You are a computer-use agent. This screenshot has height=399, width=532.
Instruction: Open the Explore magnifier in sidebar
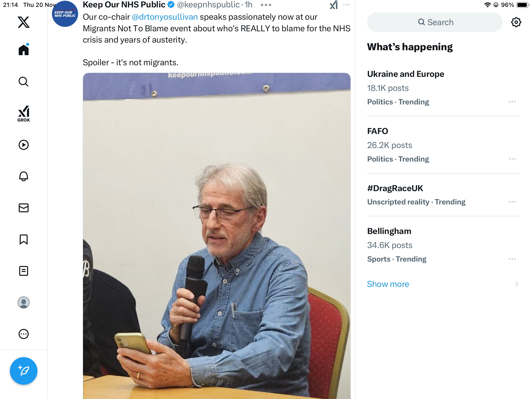[24, 82]
